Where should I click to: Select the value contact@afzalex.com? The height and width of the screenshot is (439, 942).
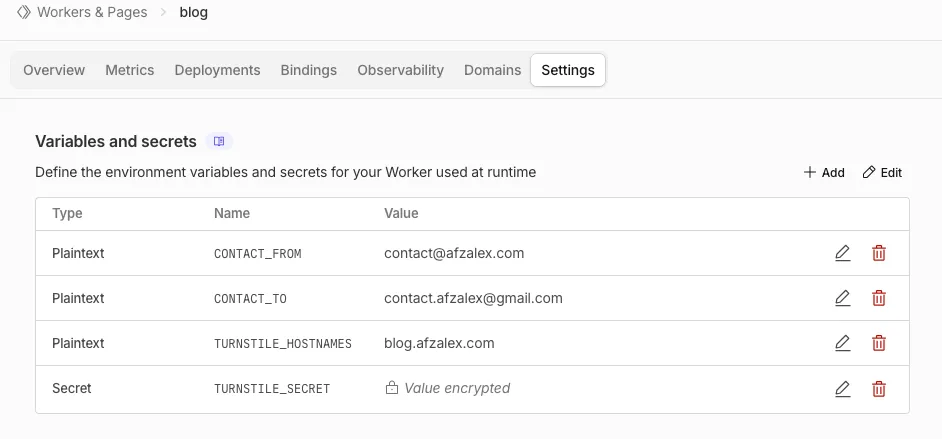[454, 253]
